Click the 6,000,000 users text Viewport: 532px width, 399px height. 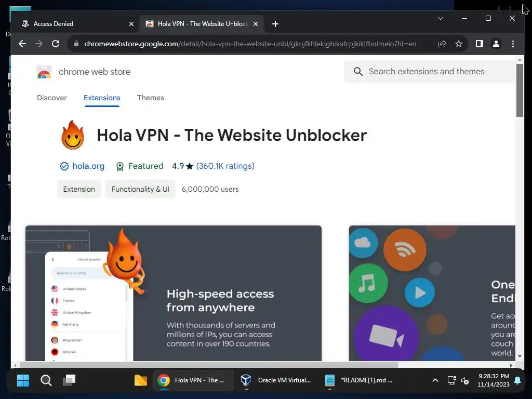210,189
